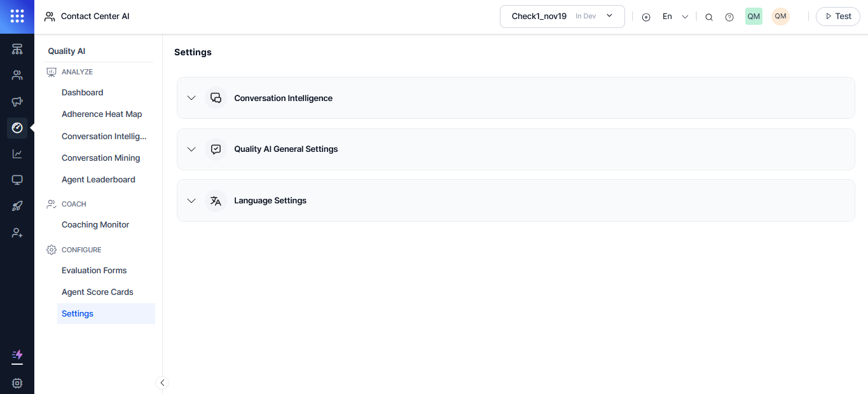
Task: Open the campaigns megaphone icon
Action: (17, 102)
